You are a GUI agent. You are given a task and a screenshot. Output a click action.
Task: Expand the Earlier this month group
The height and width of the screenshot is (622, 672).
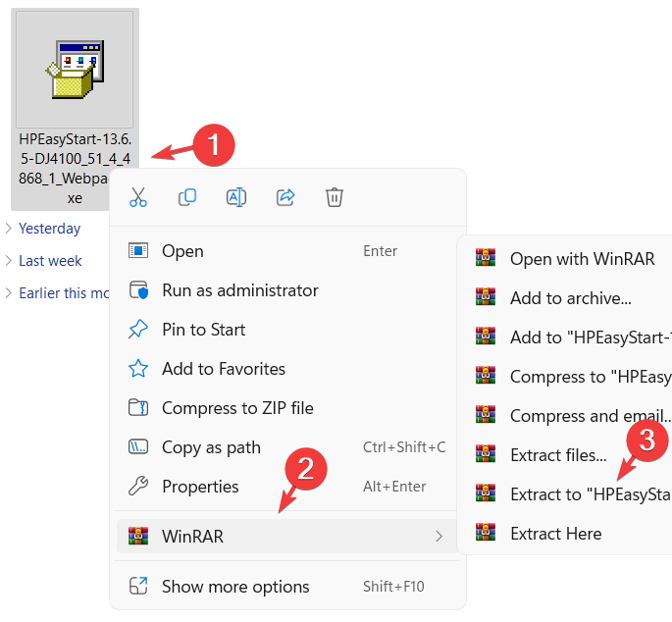click(8, 292)
